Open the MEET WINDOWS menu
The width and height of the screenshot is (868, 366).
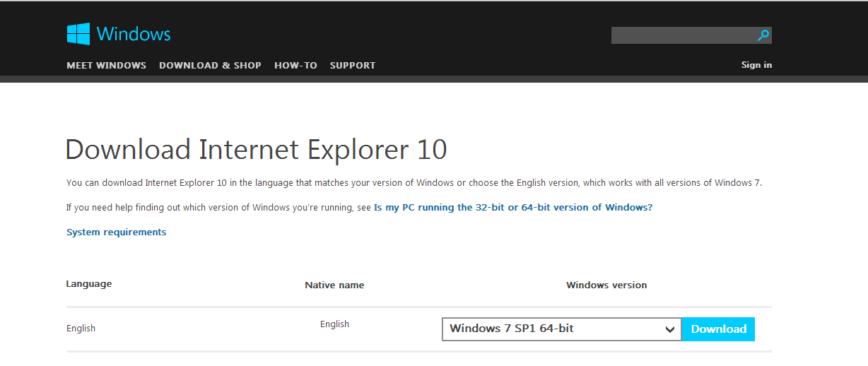106,66
